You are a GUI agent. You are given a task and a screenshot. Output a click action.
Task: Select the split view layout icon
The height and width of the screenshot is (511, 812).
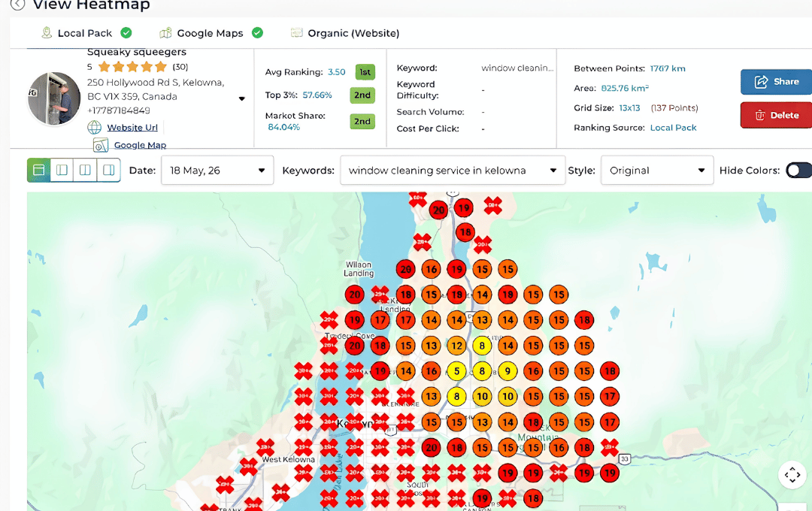click(x=86, y=170)
